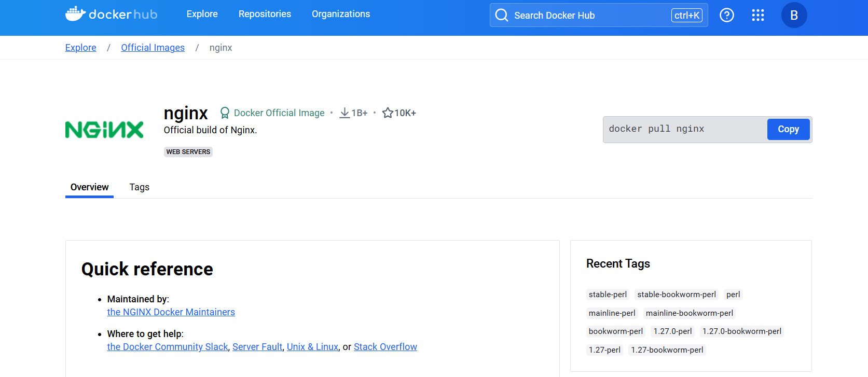Click the 1B+ downloads count
Screen dimensions: 868x377
click(360, 113)
